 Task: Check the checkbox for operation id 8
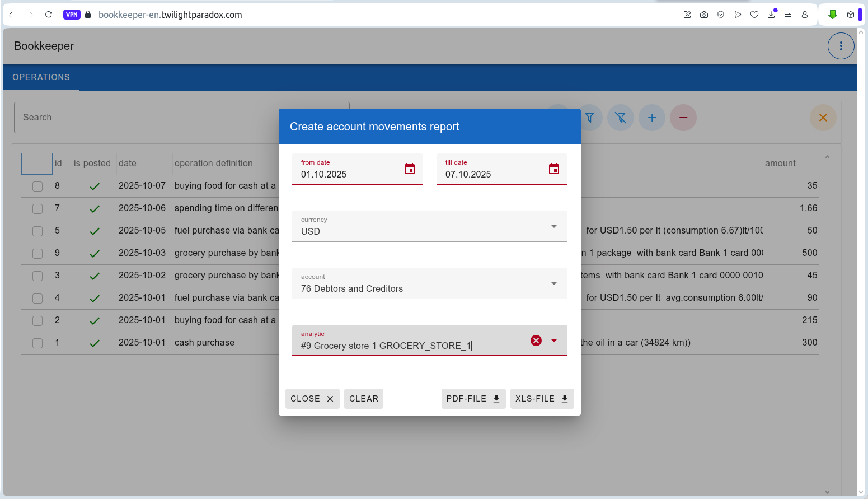(37, 186)
